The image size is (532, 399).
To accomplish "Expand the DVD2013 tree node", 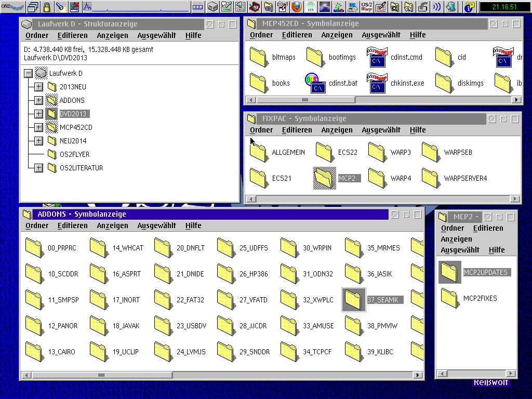I will 38,114.
